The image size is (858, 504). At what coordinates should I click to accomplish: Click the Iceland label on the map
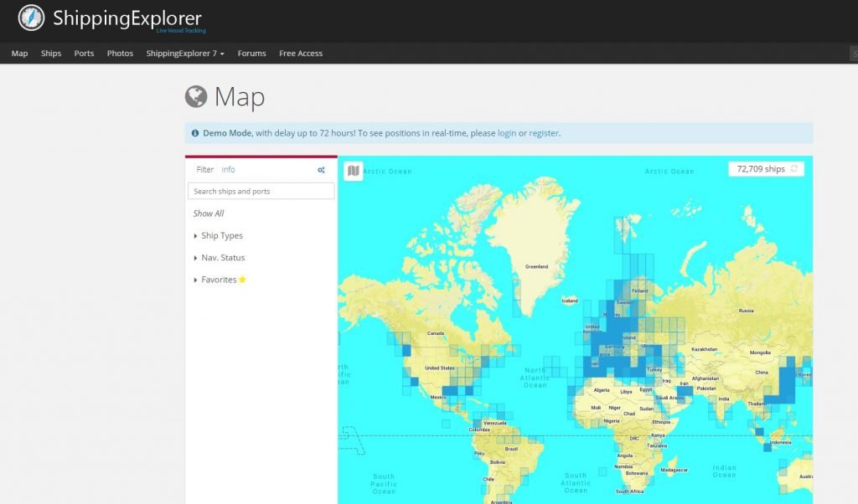click(570, 301)
